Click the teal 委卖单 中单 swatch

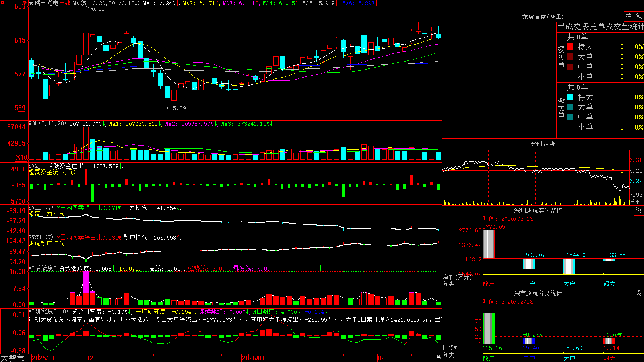pos(570,117)
